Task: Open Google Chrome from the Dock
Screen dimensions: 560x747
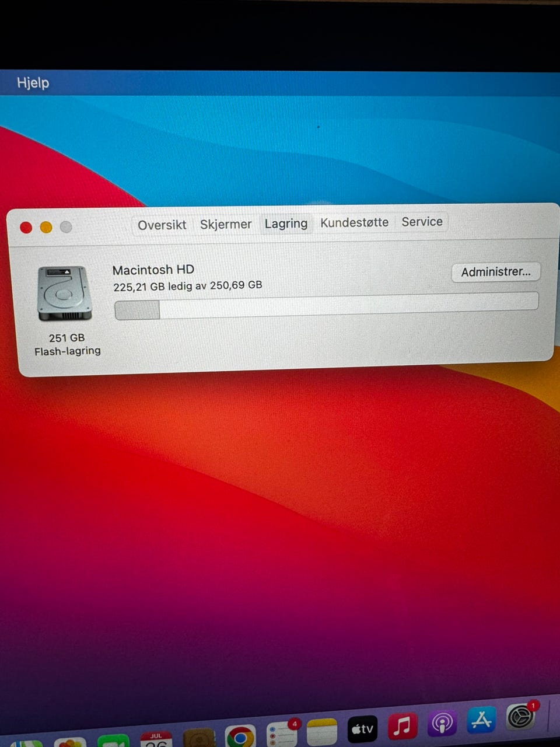Action: click(x=240, y=736)
